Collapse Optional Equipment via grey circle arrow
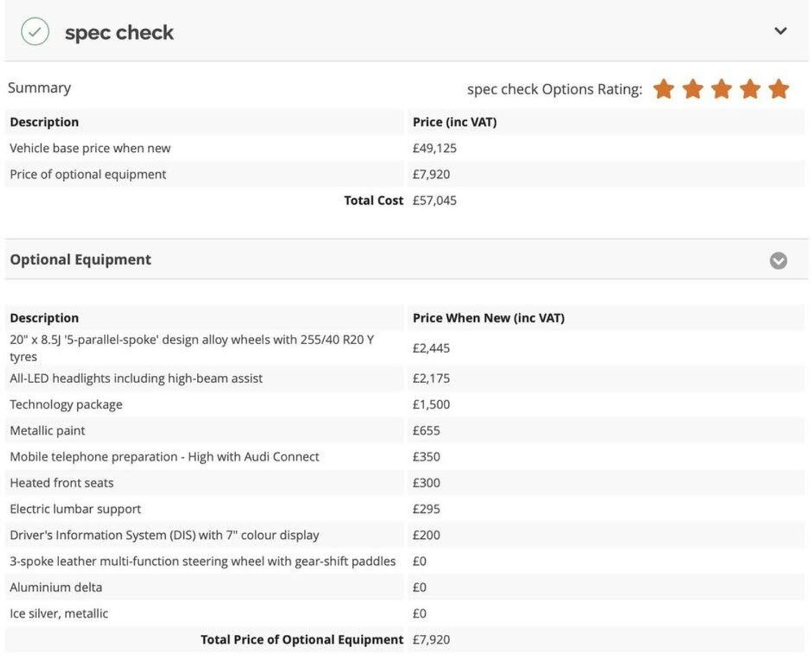 [778, 261]
